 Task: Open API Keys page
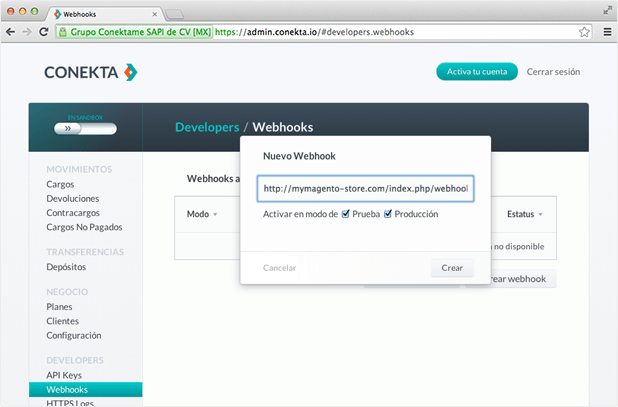(64, 375)
